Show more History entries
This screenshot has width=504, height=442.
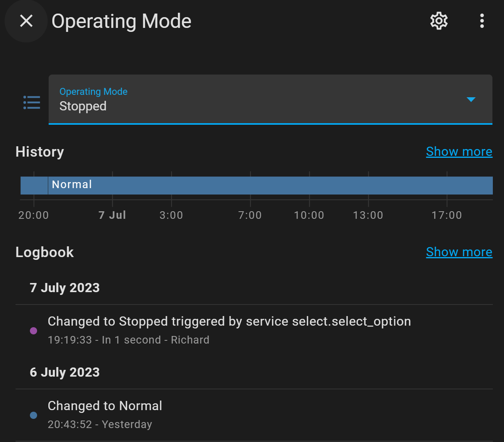[x=459, y=151]
